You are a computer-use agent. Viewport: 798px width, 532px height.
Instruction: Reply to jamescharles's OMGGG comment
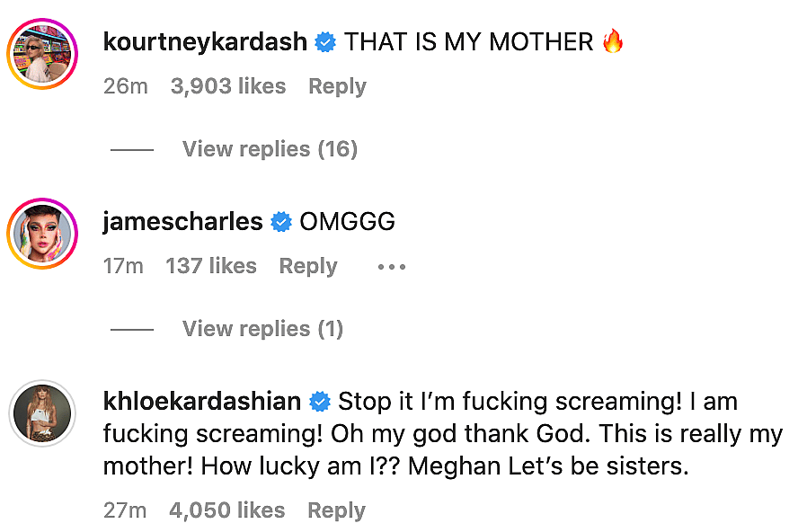[308, 266]
